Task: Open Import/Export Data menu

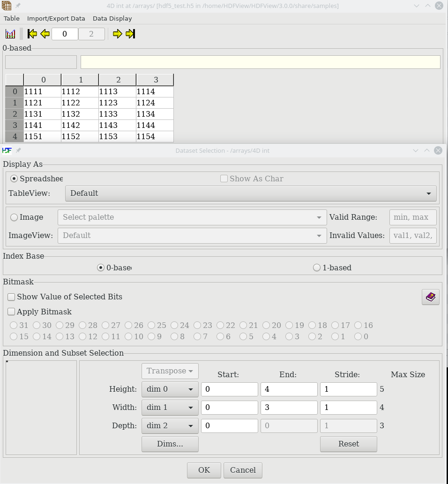Action: 56,19
